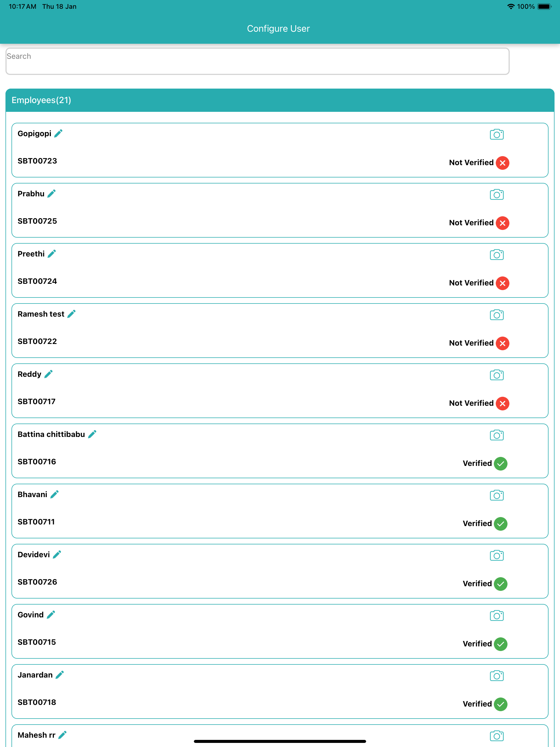Select employee ID SBT00723
The height and width of the screenshot is (747, 560).
point(37,161)
